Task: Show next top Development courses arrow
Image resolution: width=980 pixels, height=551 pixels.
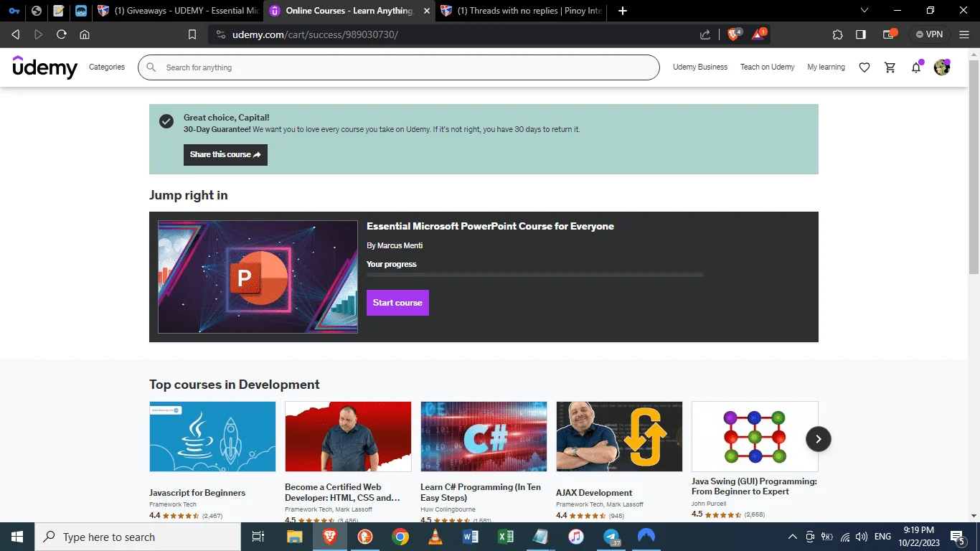Action: [x=818, y=439]
